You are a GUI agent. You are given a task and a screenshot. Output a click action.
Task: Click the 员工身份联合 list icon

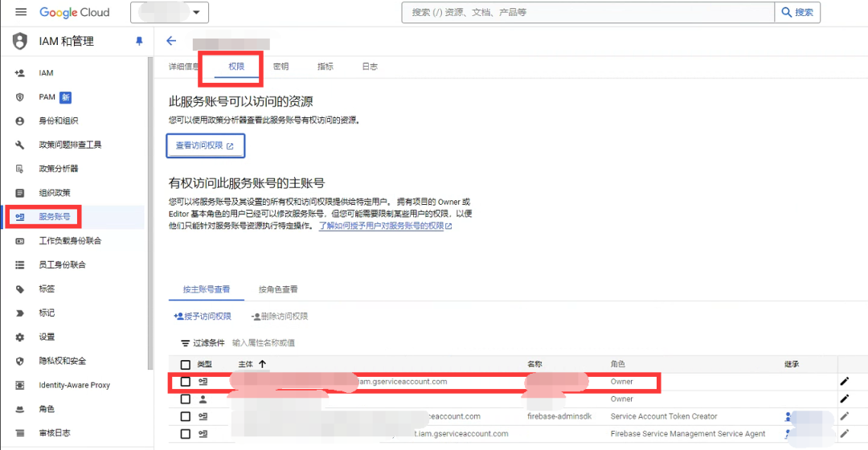(20, 265)
